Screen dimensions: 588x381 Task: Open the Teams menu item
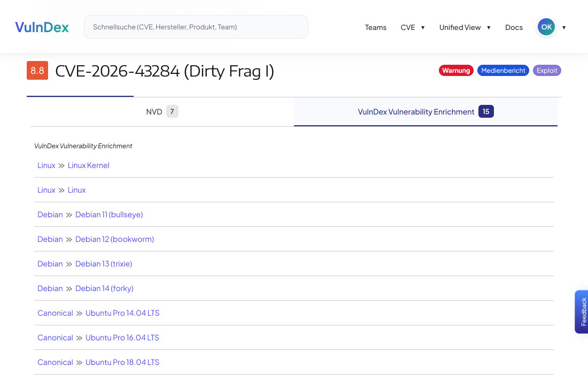[x=375, y=27]
